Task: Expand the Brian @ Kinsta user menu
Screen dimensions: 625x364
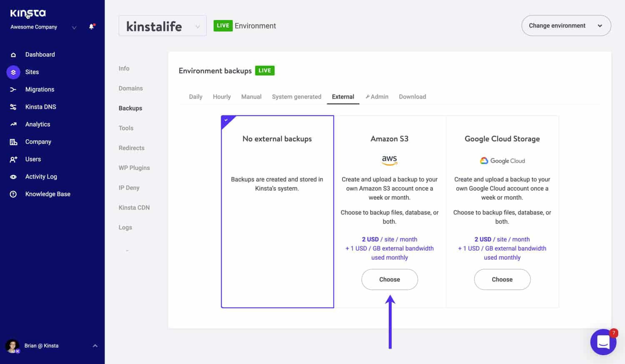Action: coord(95,346)
